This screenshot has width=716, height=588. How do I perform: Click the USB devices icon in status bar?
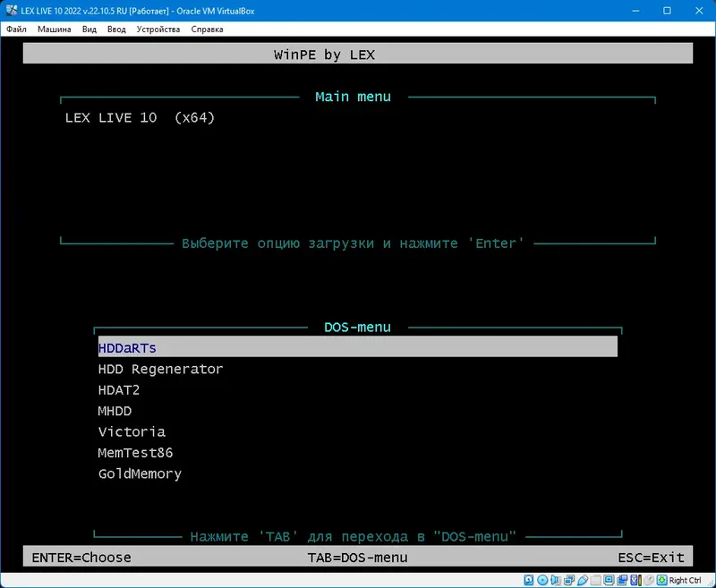coord(583,580)
